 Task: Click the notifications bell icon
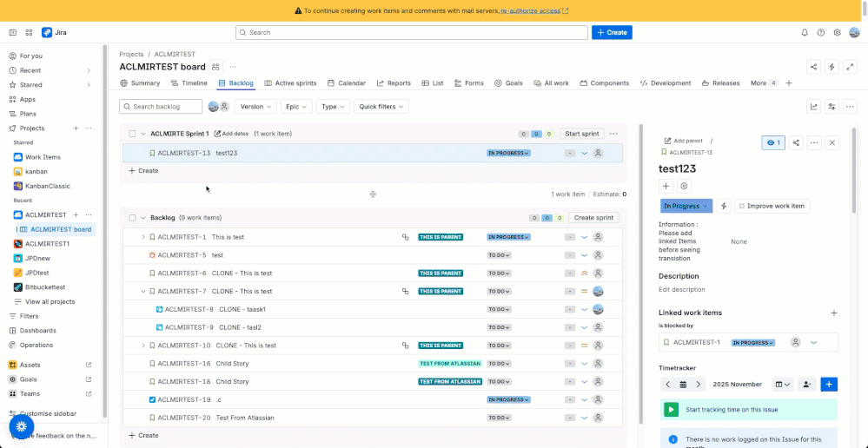click(805, 33)
